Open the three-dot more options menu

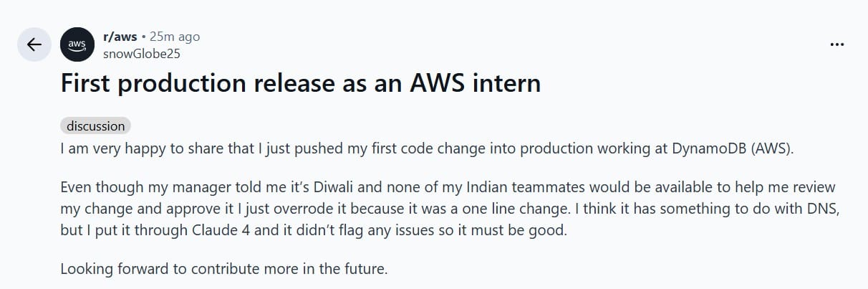click(x=836, y=44)
